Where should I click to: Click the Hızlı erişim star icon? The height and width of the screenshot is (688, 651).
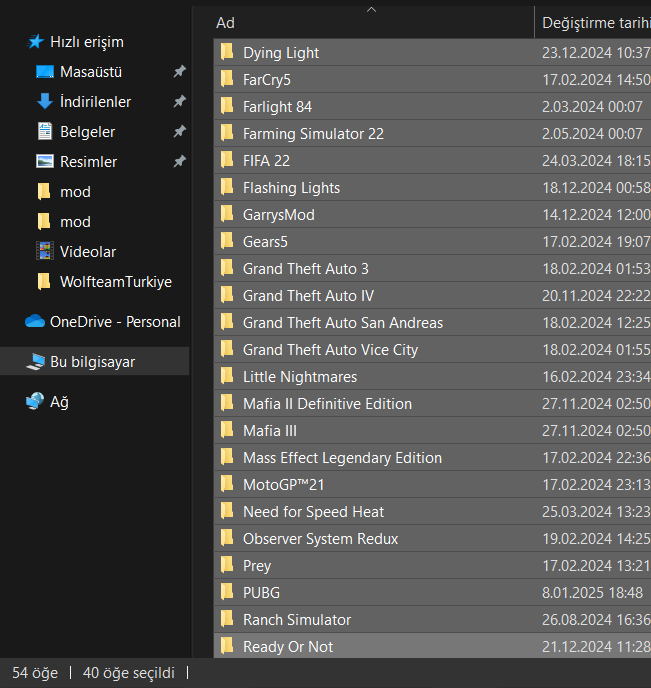[36, 42]
